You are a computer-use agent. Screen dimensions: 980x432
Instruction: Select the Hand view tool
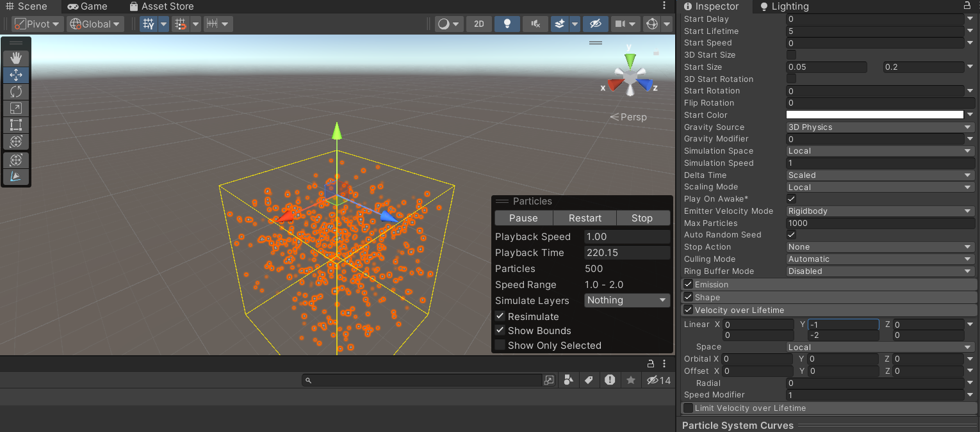tap(16, 58)
